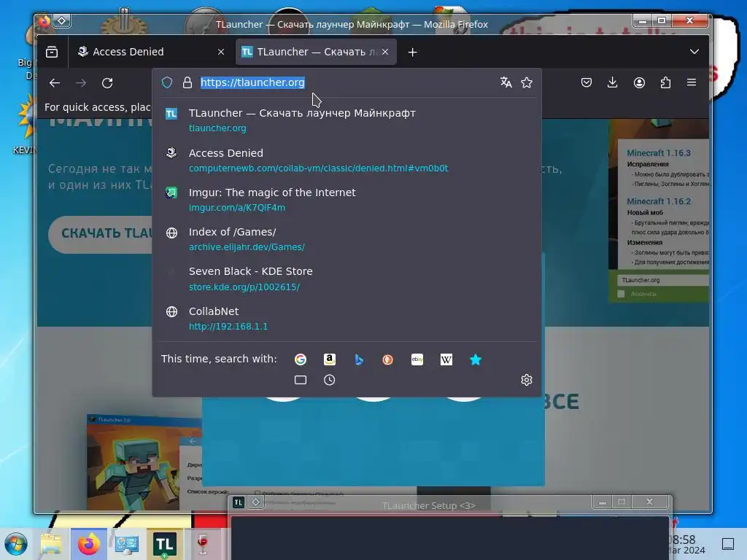Search open tabs icon

click(x=301, y=380)
